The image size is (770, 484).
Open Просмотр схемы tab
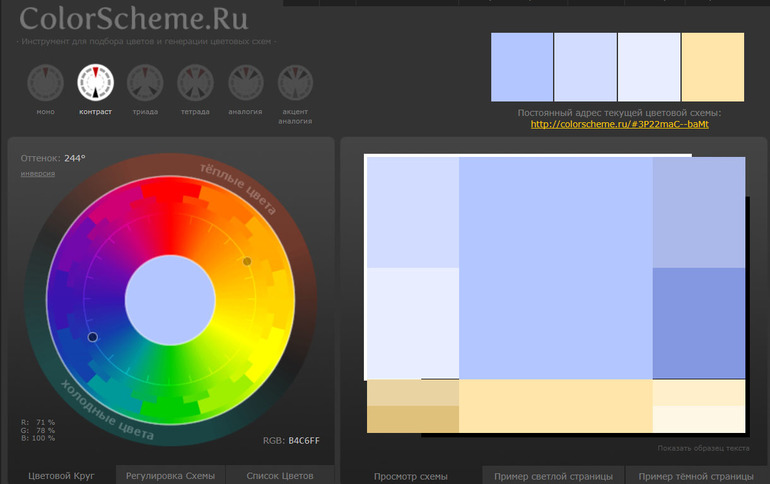tap(411, 476)
